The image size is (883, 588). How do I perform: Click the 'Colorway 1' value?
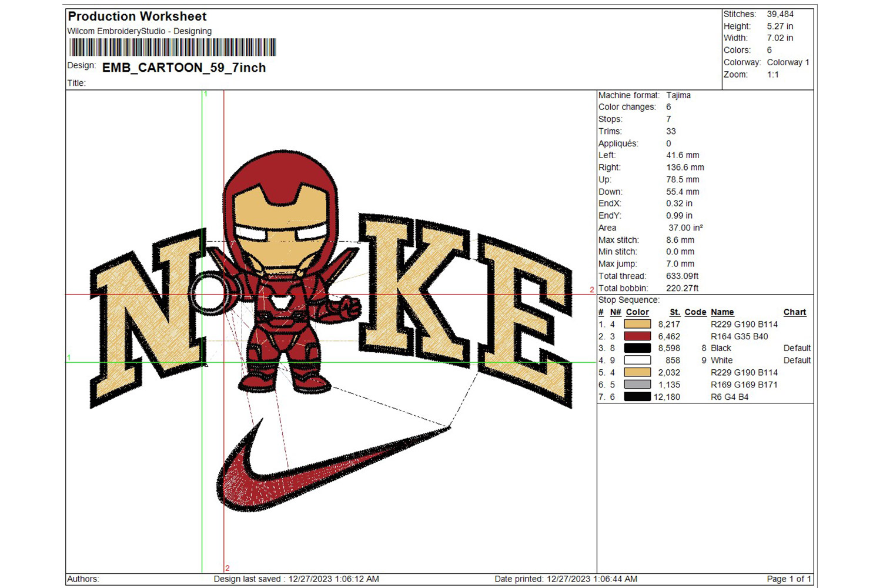tap(788, 62)
